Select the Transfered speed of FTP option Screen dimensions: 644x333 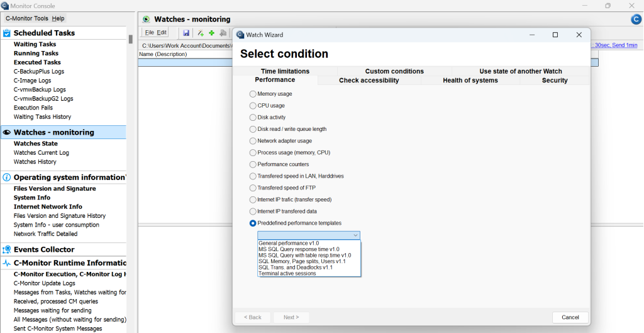[253, 188]
